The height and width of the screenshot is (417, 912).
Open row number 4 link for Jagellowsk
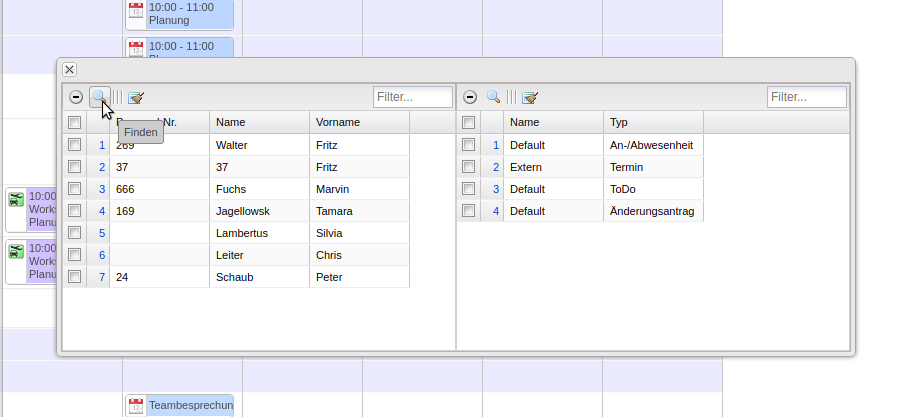pos(101,211)
